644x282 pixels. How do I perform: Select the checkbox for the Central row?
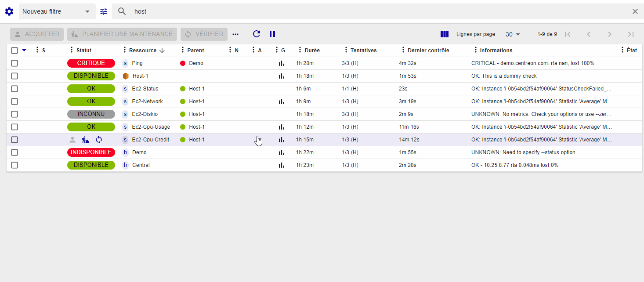[14, 165]
